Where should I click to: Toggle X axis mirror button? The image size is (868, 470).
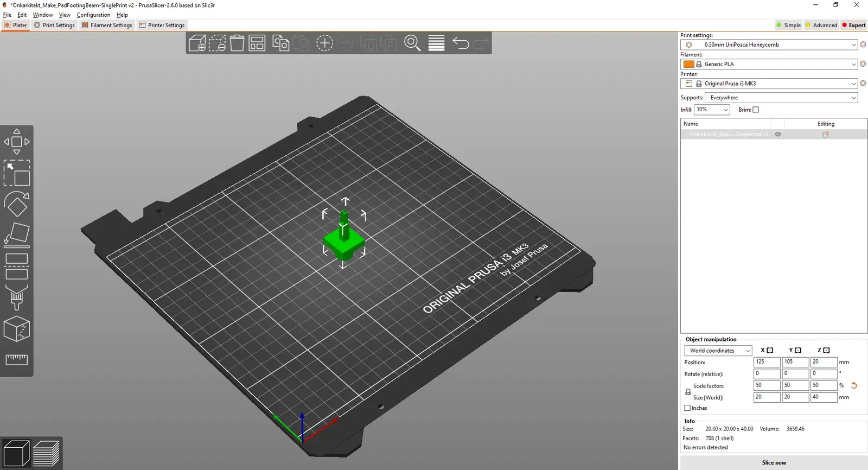click(770, 351)
